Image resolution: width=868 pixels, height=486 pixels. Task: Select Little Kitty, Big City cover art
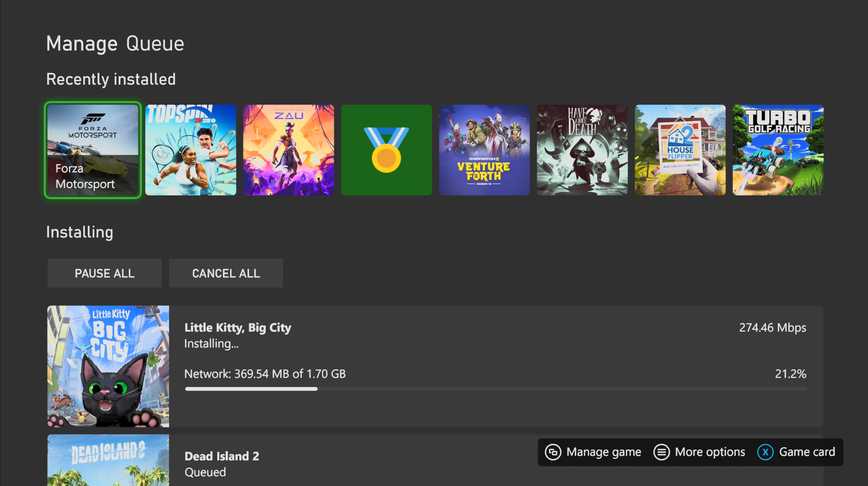click(108, 366)
